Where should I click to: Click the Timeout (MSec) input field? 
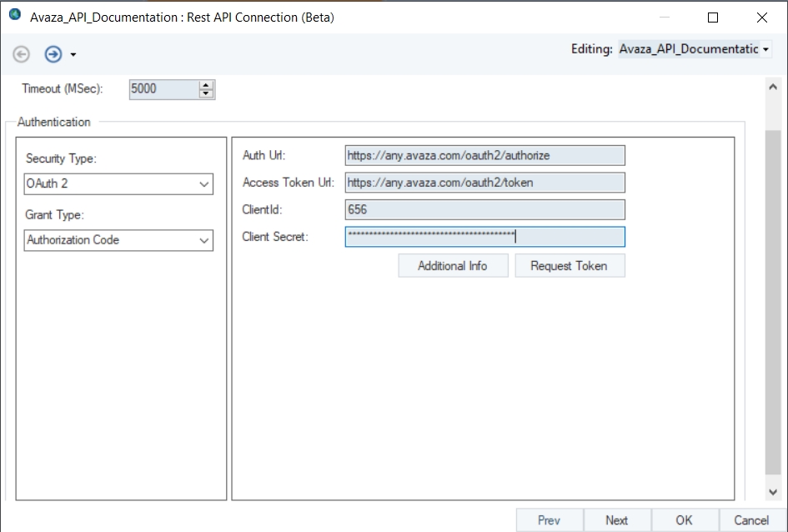tap(164, 88)
